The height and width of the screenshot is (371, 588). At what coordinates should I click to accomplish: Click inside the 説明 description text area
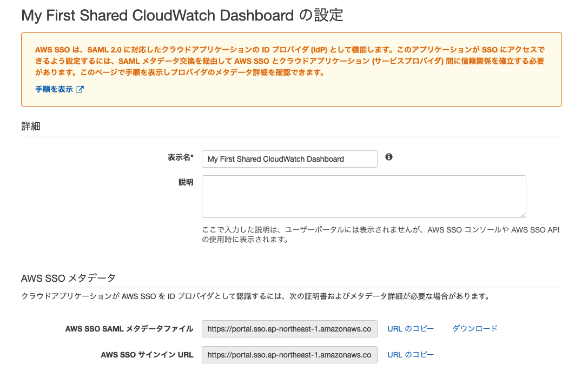364,196
